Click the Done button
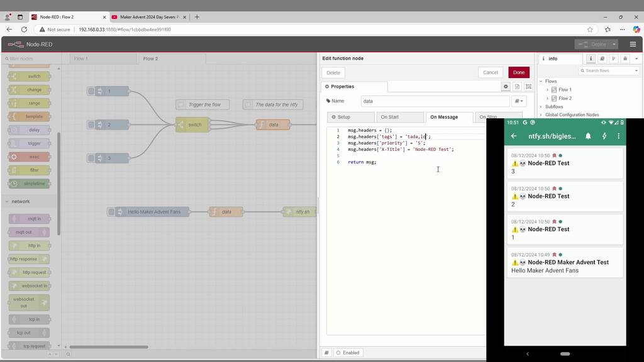Screen dimensions: 644x362 (519, 73)
